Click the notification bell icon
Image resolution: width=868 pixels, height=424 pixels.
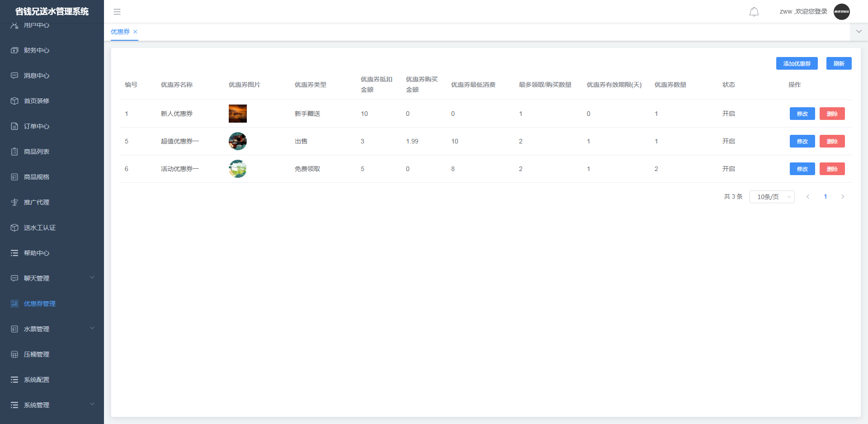click(754, 12)
